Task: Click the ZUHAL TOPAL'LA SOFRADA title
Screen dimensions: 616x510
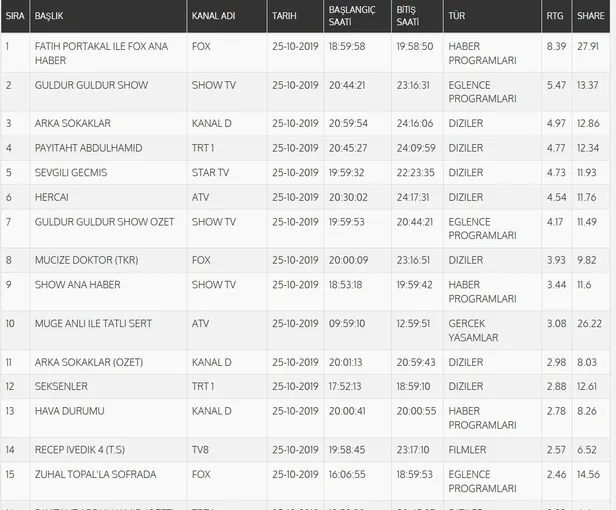Action: pos(95,475)
